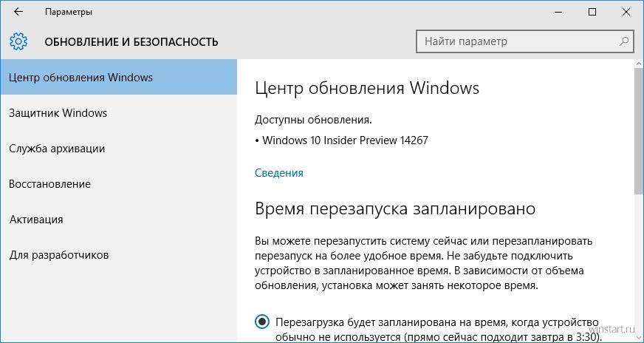Click the Windows 10 Insider Preview 14267 update
This screenshot has width=644, height=343.
tap(345, 140)
